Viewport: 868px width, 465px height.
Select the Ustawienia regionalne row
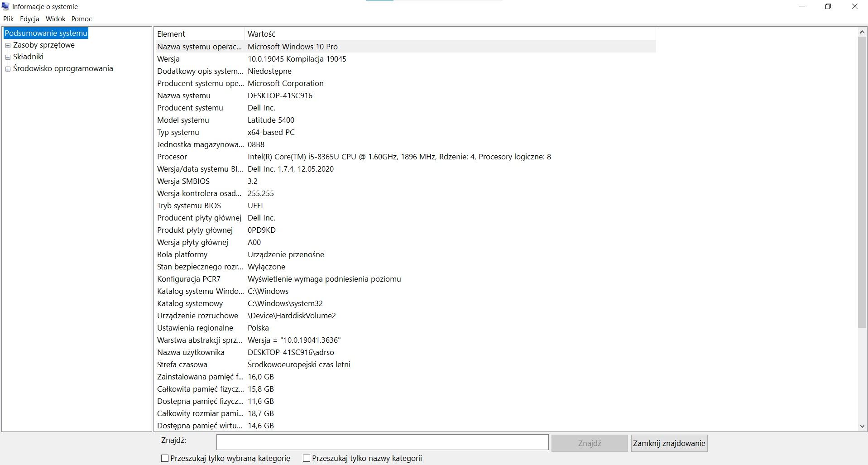coord(406,328)
